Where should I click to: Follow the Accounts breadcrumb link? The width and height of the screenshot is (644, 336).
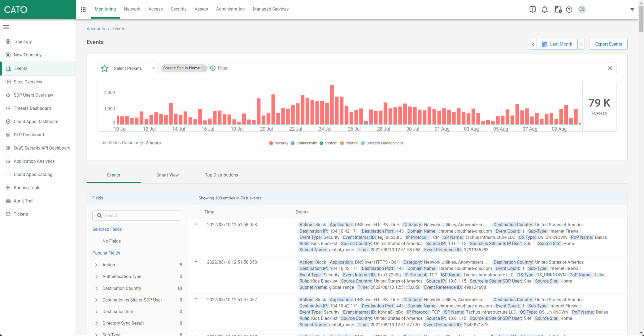96,29
